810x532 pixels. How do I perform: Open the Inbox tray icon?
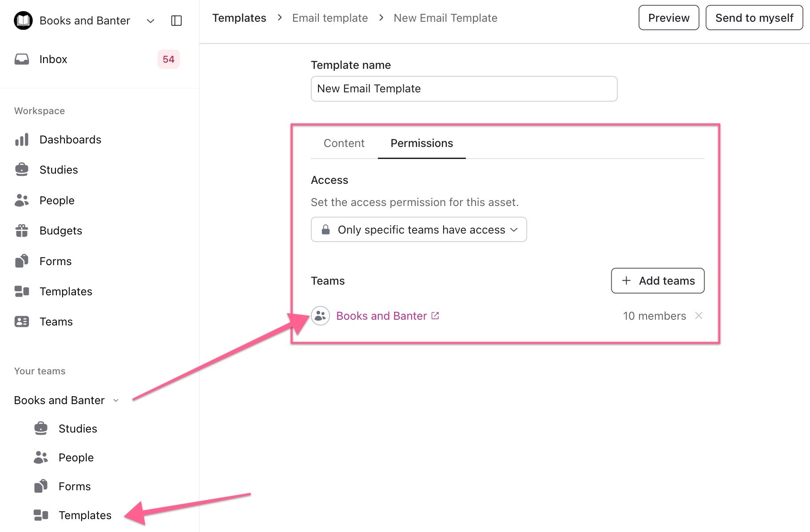coord(22,59)
